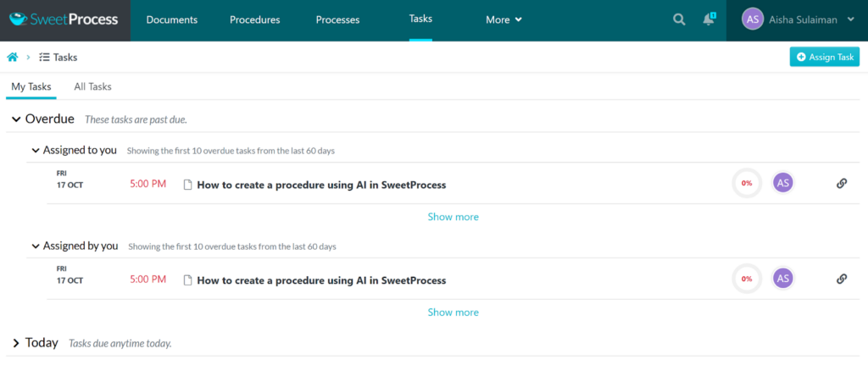This screenshot has width=868, height=365.
Task: Click AS avatar in Assigned to you task
Action: pos(783,183)
